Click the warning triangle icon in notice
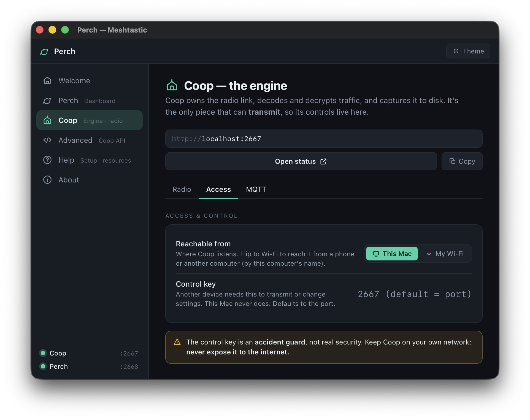Screen dimensions: 530x420 pyautogui.click(x=177, y=342)
